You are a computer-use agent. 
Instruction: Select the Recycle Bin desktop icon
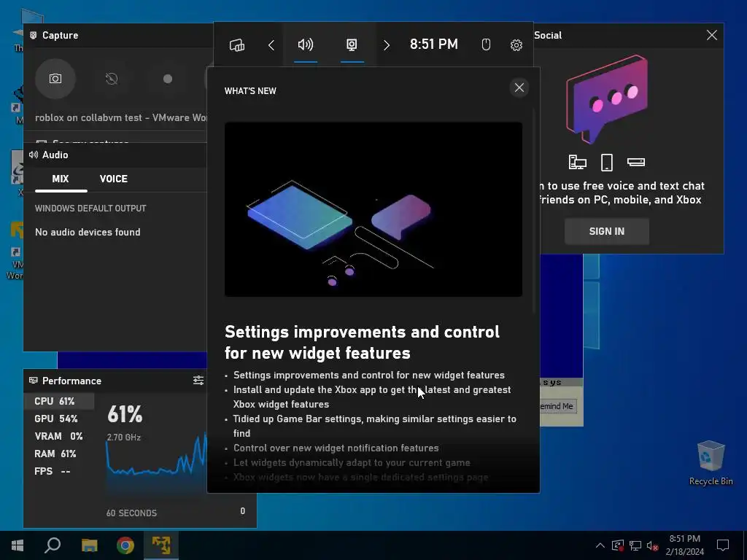click(711, 463)
